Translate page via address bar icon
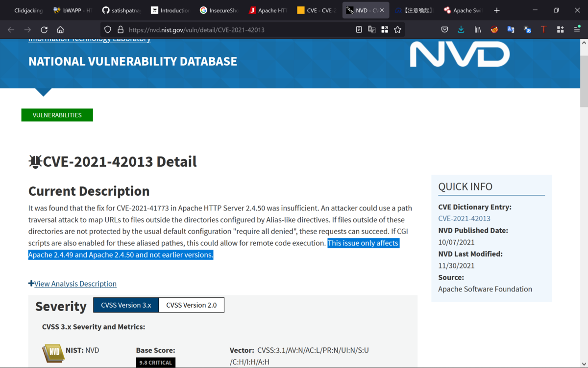Image resolution: width=588 pixels, height=368 pixels. coord(372,30)
